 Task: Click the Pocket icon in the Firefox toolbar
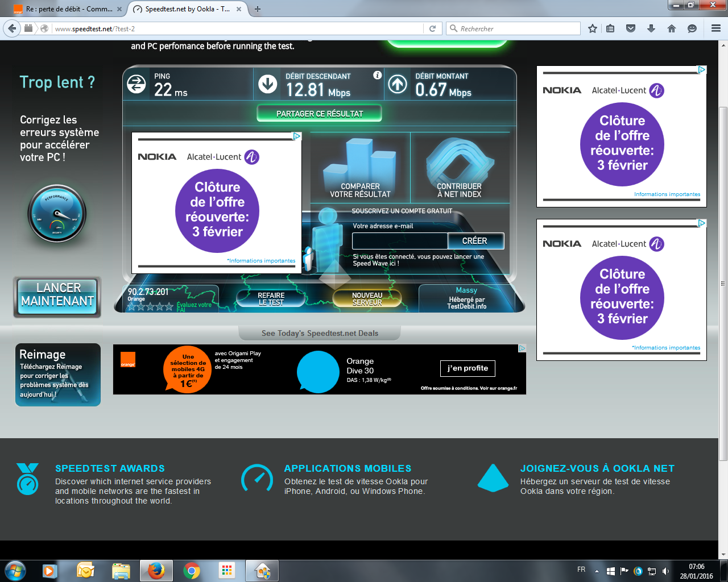[631, 28]
